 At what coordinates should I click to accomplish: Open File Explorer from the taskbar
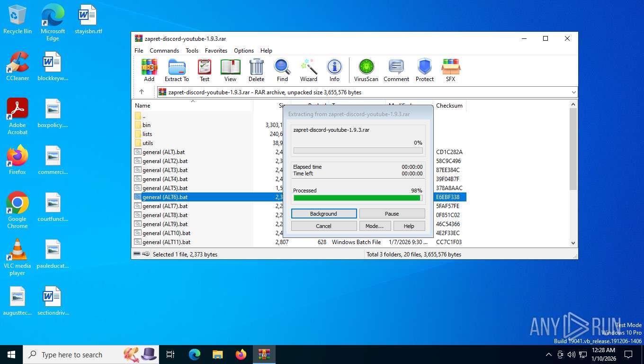pos(217,355)
